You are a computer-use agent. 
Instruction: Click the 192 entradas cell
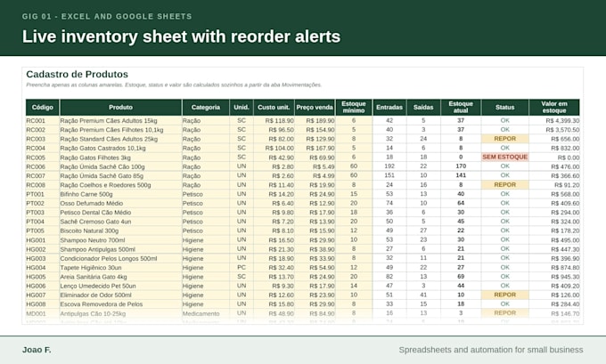389,166
